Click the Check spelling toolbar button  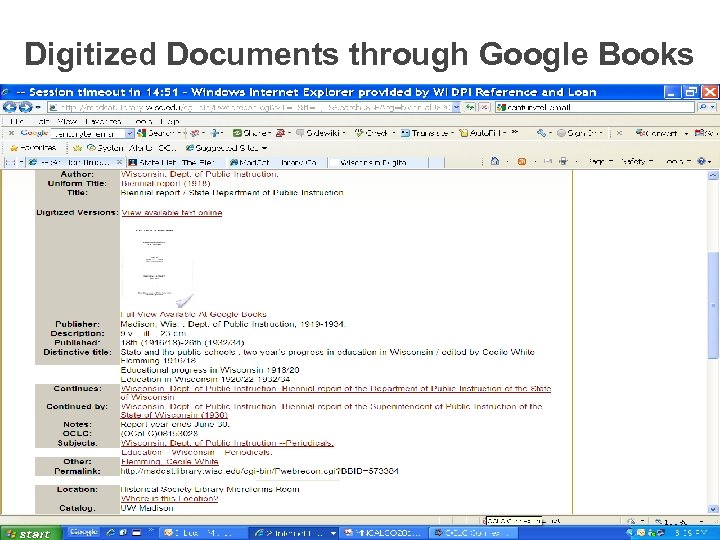[x=372, y=133]
